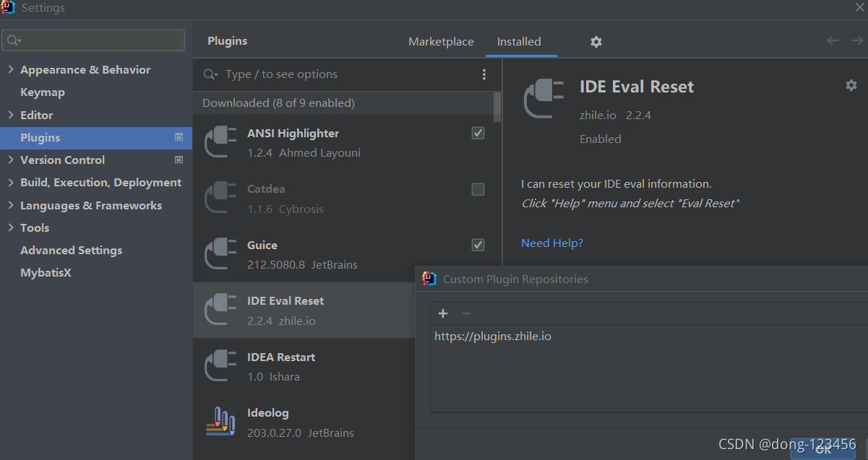The height and width of the screenshot is (460, 868).
Task: Open the plugin search options kebab menu
Action: (484, 74)
